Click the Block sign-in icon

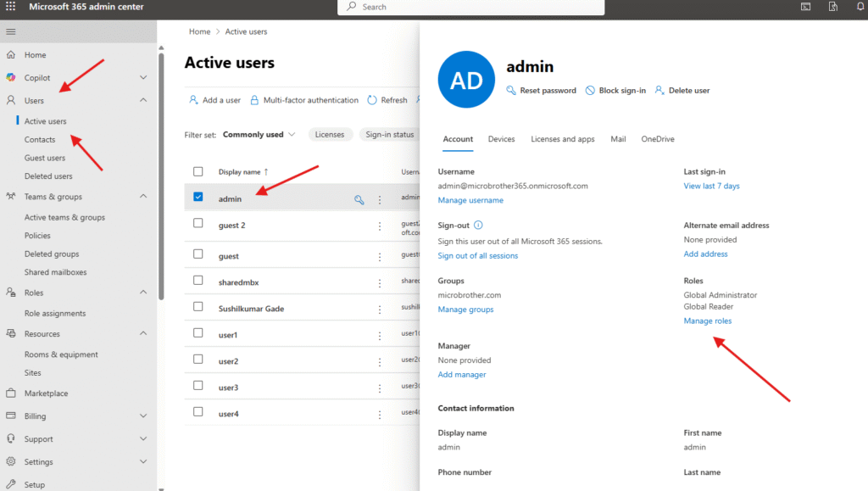click(590, 91)
